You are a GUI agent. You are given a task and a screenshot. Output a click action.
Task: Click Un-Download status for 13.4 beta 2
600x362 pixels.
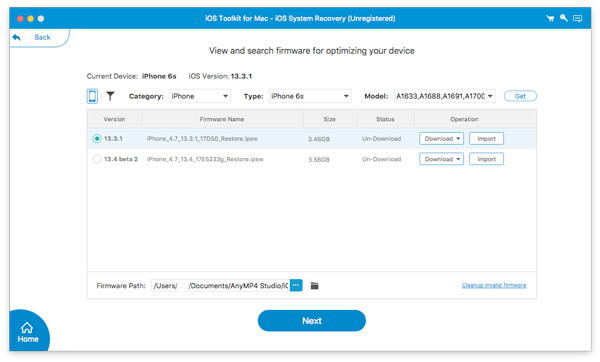(382, 159)
